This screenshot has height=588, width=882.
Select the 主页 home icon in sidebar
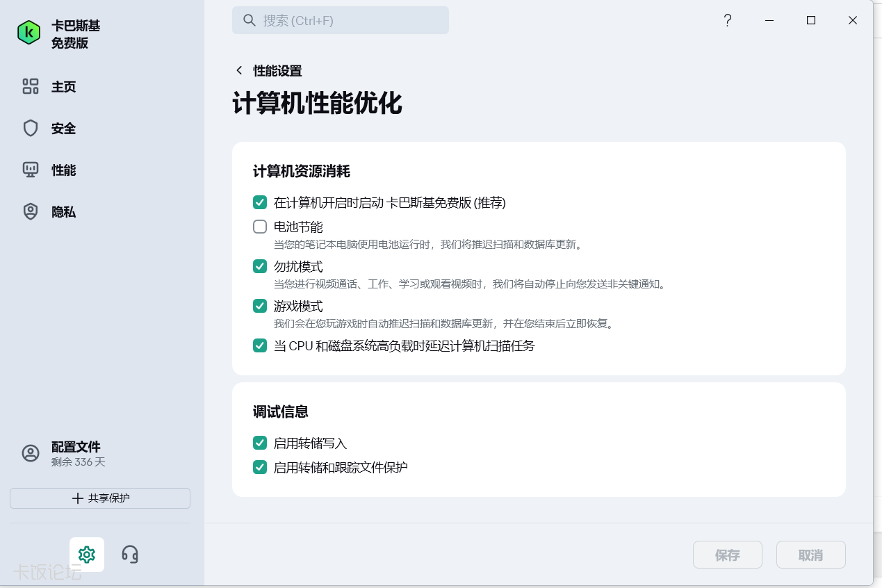point(30,86)
